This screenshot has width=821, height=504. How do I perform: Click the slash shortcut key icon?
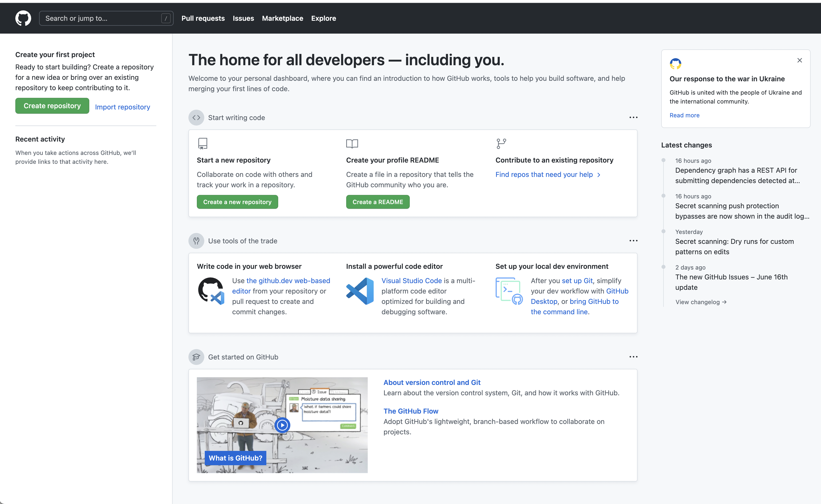pos(166,18)
